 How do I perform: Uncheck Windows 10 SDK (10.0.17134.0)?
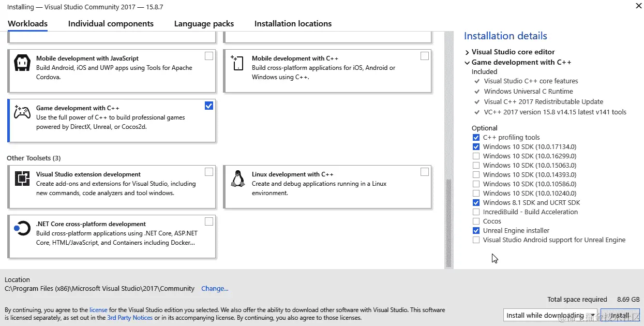pyautogui.click(x=476, y=147)
